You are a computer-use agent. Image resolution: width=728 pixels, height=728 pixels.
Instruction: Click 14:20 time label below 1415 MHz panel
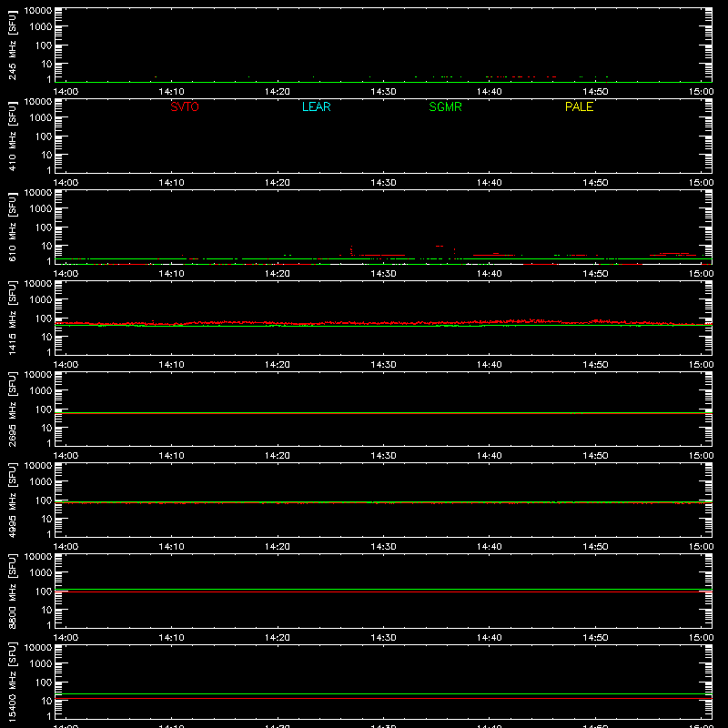pyautogui.click(x=278, y=365)
